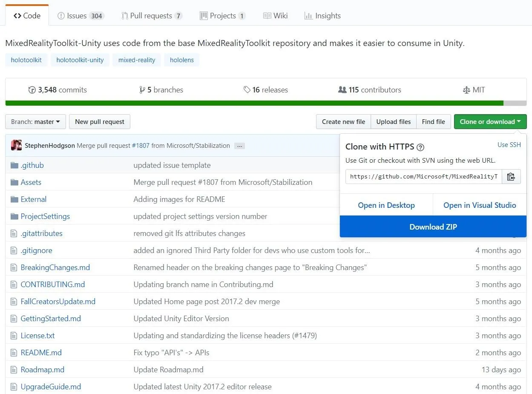Open the 5 branches link

161,90
